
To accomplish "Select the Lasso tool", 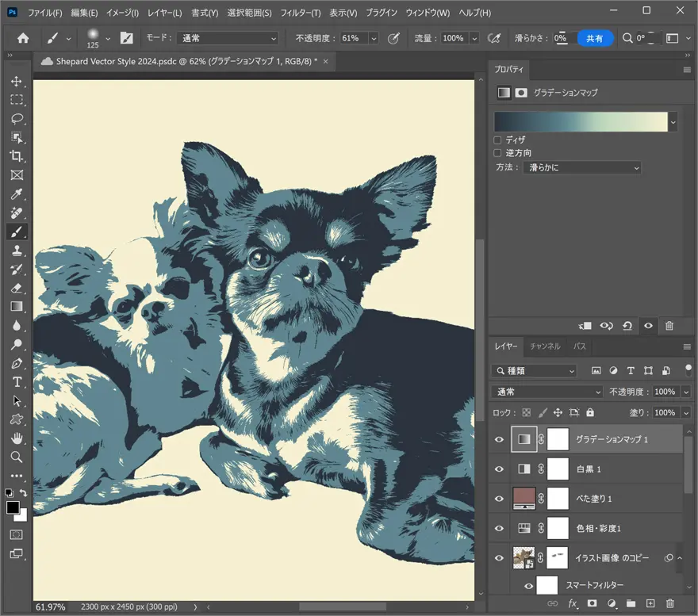I will tap(17, 119).
